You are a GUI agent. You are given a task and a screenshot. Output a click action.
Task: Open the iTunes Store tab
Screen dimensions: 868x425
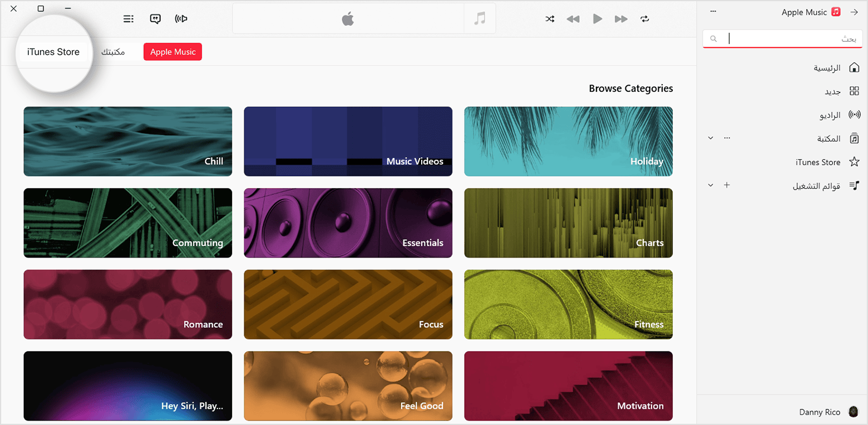[53, 51]
